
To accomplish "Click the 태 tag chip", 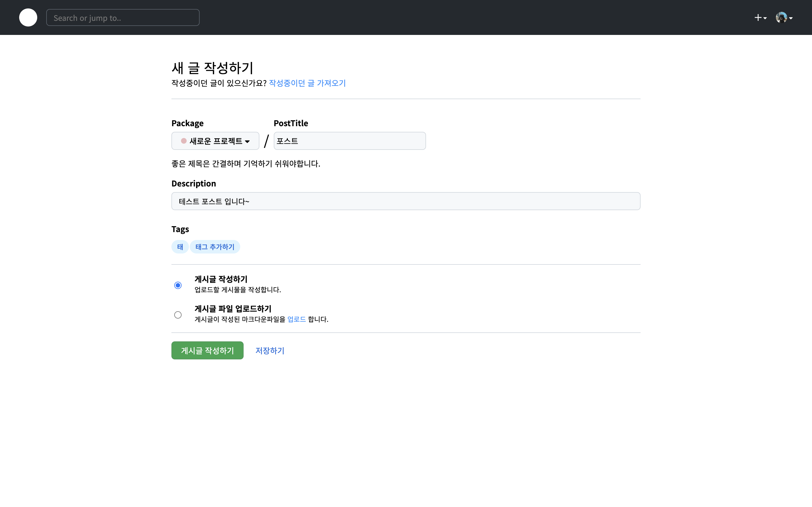I will click(x=180, y=247).
